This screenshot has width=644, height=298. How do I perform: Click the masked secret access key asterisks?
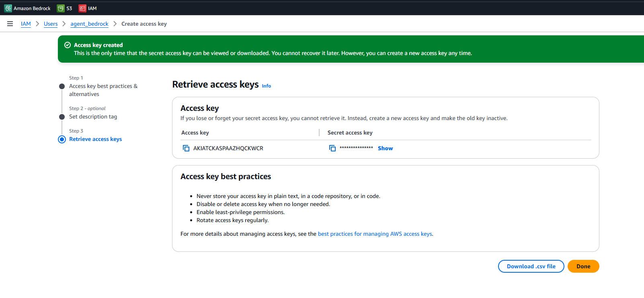coord(356,148)
